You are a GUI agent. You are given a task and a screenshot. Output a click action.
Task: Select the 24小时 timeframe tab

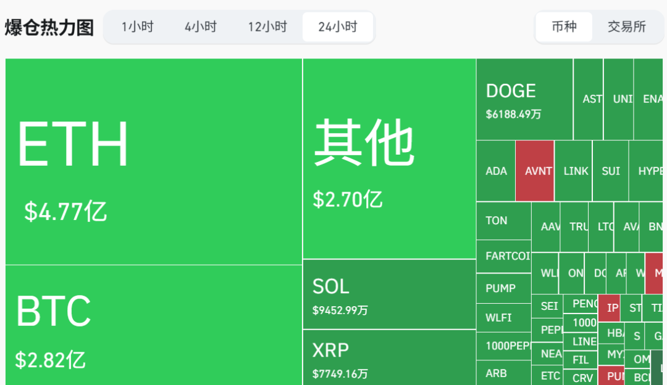(338, 27)
